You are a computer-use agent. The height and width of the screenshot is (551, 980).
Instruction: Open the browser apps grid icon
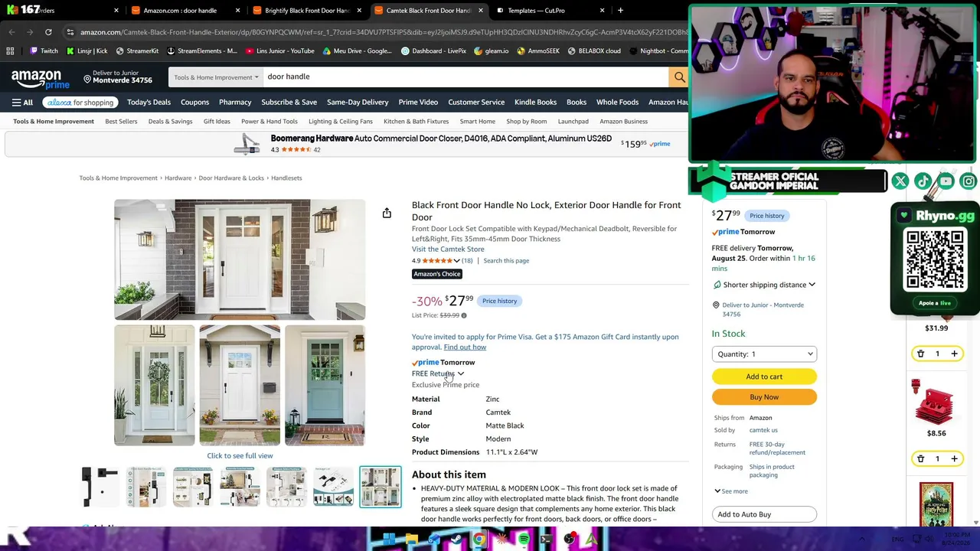click(x=10, y=51)
